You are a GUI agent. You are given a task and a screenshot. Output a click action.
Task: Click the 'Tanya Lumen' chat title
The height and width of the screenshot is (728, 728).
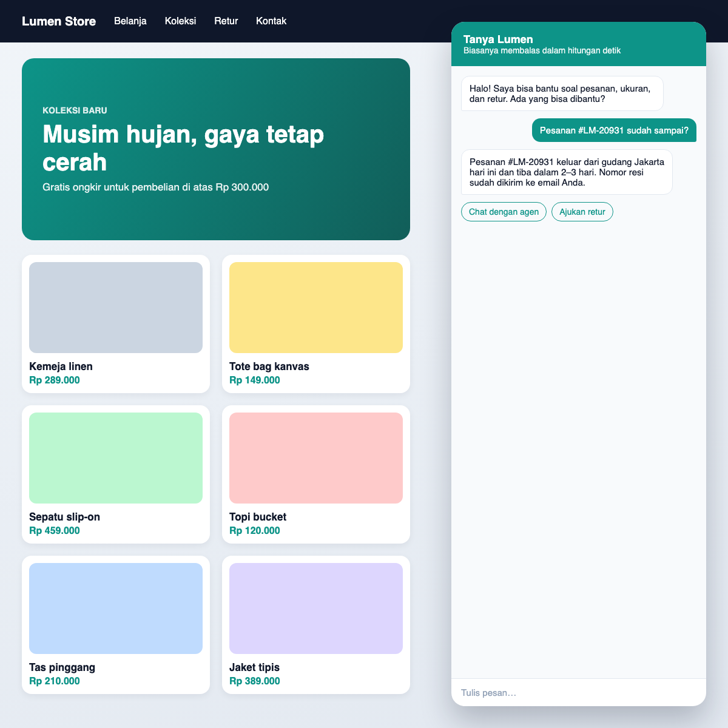coord(498,39)
